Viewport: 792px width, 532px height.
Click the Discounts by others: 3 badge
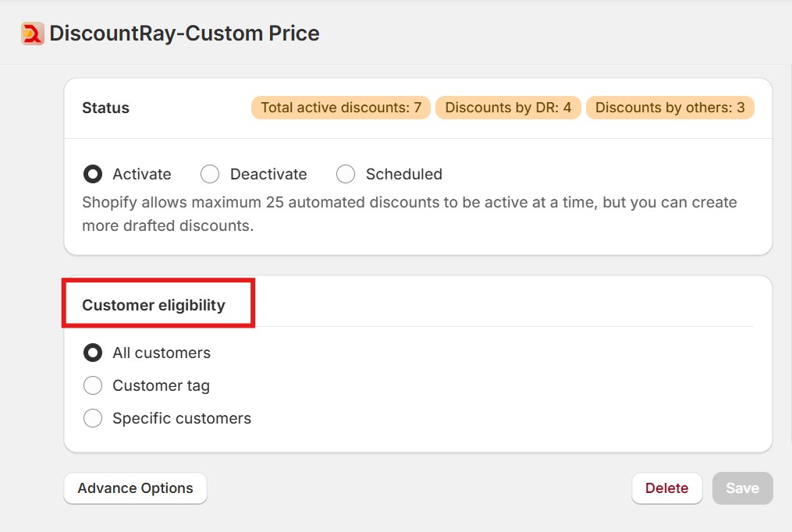669,108
